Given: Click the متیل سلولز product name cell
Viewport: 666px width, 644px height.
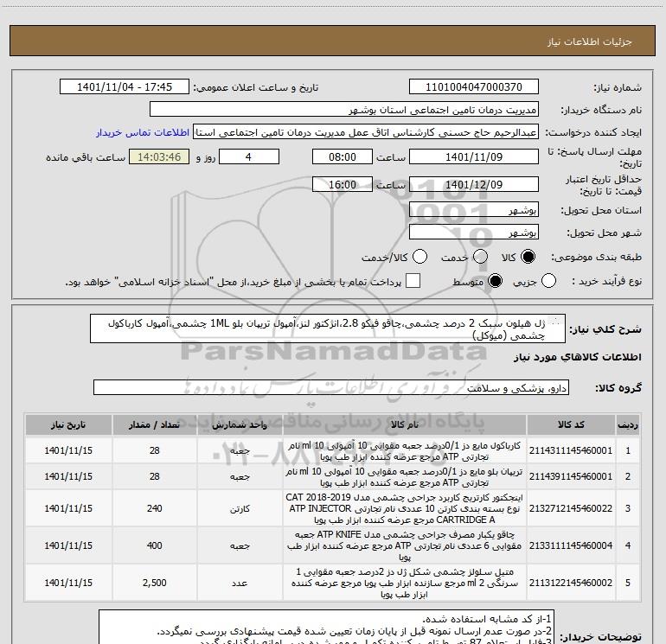Looking at the screenshot, I should point(405,583).
